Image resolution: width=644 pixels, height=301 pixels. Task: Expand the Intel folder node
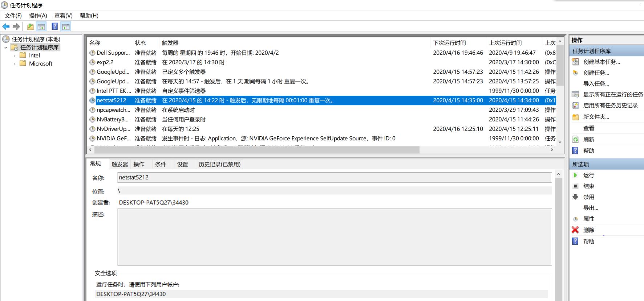15,55
